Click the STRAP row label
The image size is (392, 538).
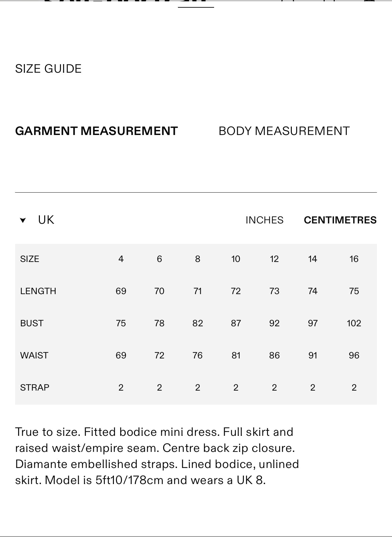coord(35,388)
